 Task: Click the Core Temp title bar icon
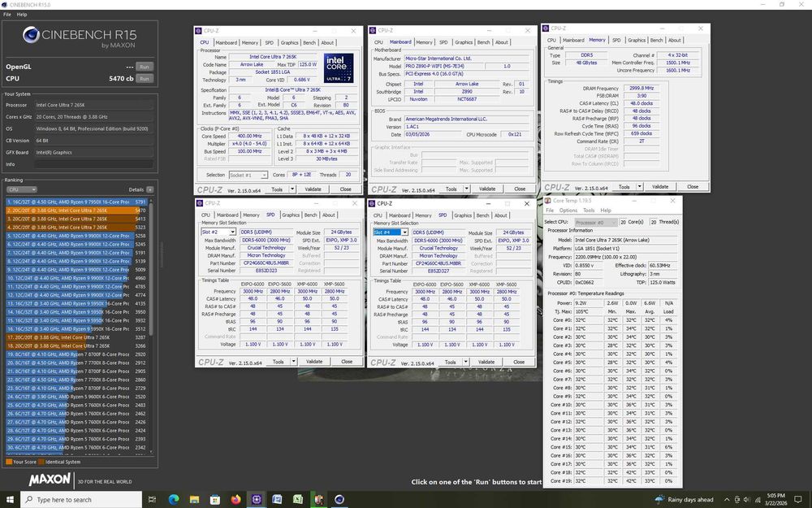(548, 201)
